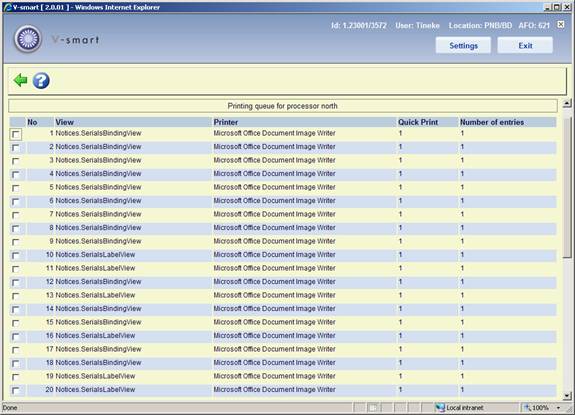Screen dimensions: 575x415
Task: Enable the checkbox for queue entry 8
Action: (x=16, y=229)
